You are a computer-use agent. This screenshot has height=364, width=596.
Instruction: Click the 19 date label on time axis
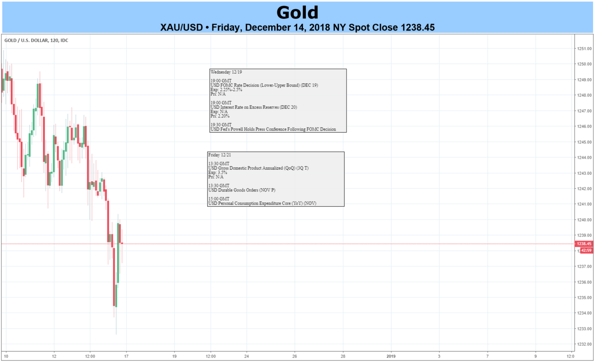pos(174,356)
